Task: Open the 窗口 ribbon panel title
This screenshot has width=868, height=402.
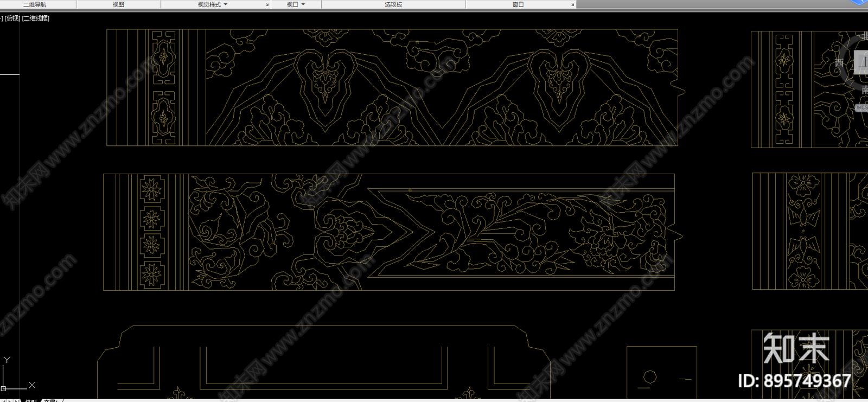Action: pos(518,4)
